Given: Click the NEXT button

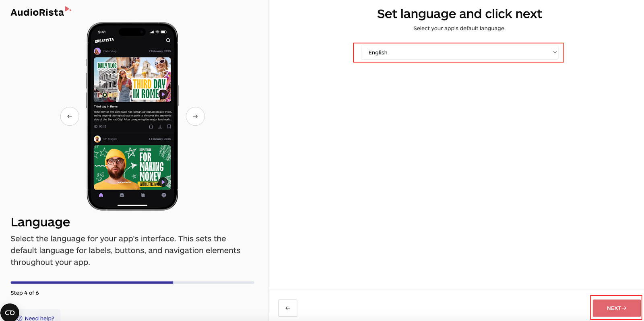Looking at the screenshot, I should pyautogui.click(x=616, y=308).
